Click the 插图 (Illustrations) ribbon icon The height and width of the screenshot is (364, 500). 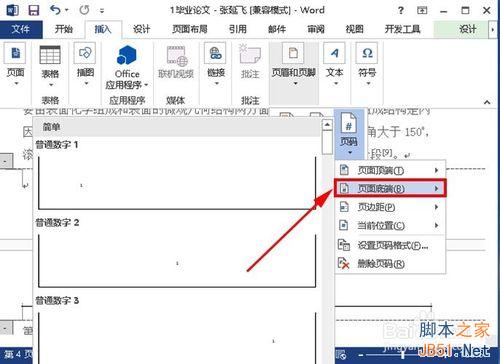coord(85,53)
